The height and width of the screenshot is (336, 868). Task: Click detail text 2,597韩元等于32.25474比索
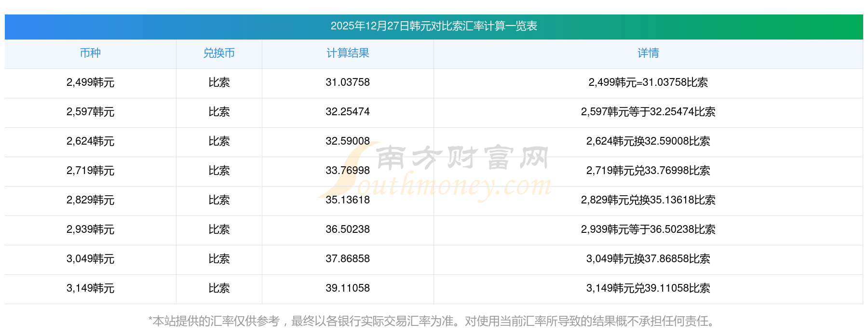(648, 112)
